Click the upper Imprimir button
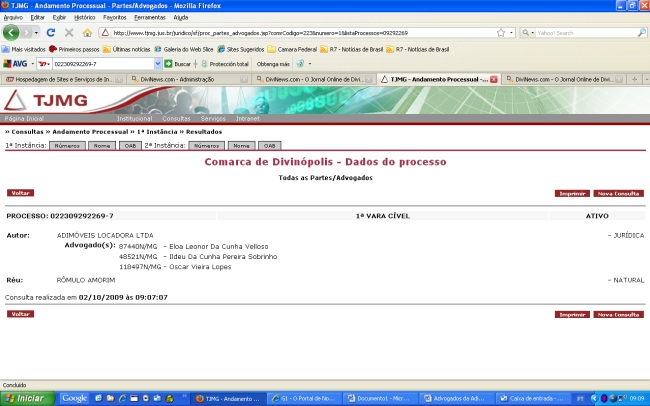 point(572,194)
